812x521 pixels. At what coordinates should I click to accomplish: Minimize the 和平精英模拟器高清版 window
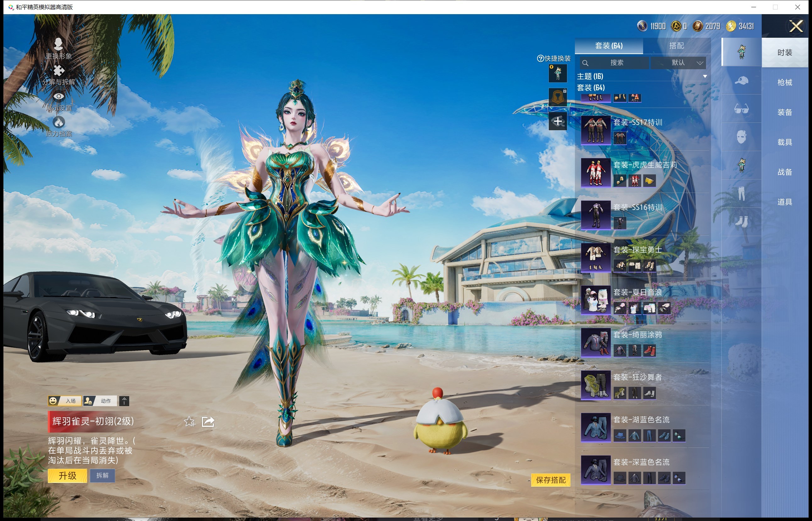point(754,7)
